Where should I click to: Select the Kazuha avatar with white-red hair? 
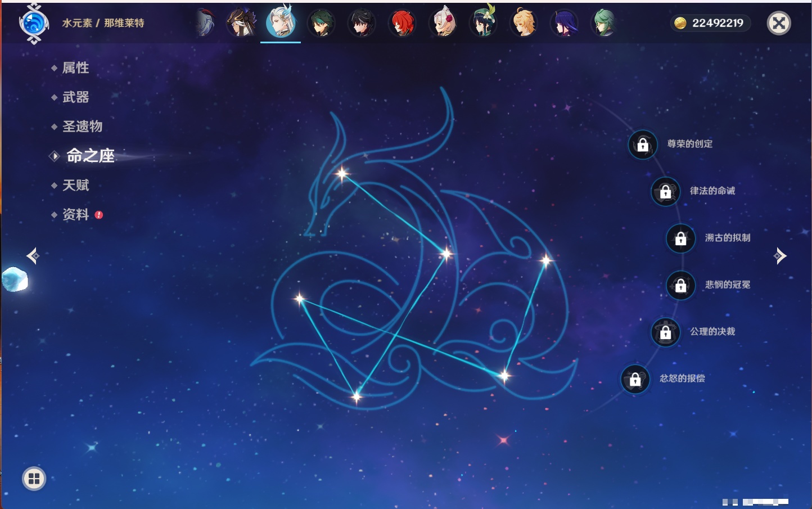(x=206, y=23)
